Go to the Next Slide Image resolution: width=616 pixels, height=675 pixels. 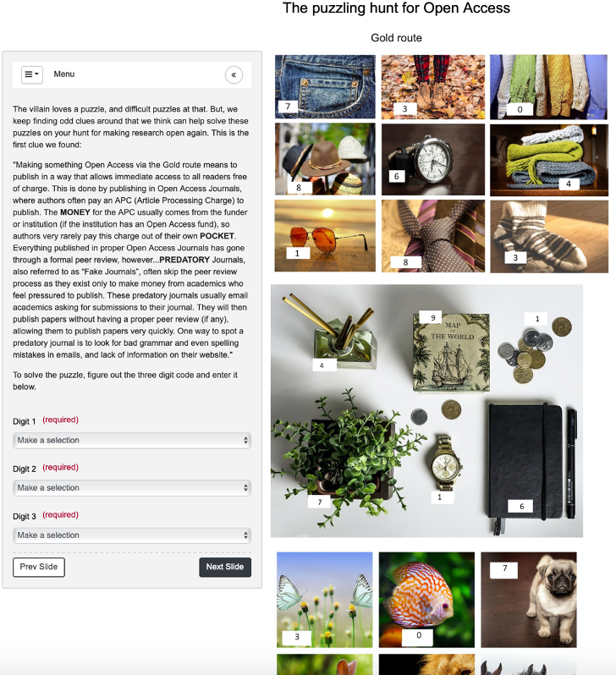[x=225, y=567]
